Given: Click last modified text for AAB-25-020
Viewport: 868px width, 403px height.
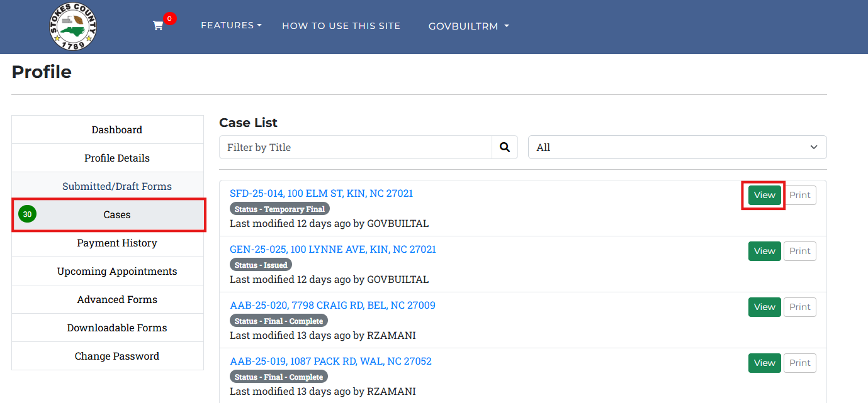Looking at the screenshot, I should pos(323,335).
